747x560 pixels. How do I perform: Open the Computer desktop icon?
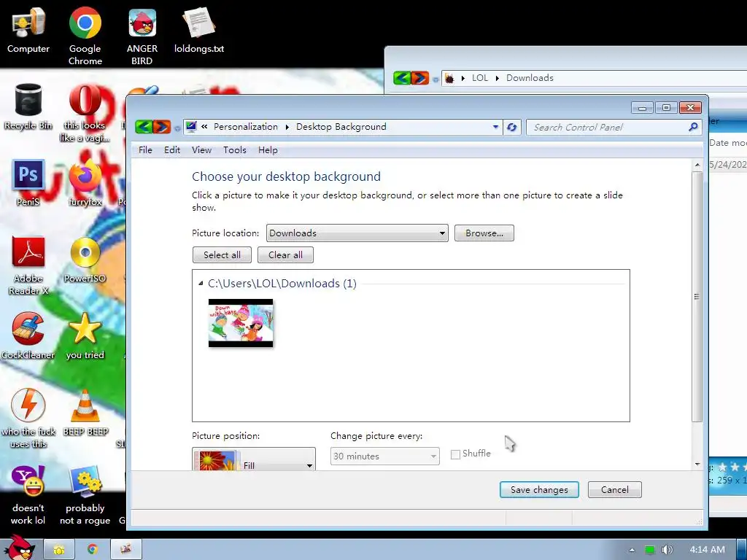tap(28, 31)
